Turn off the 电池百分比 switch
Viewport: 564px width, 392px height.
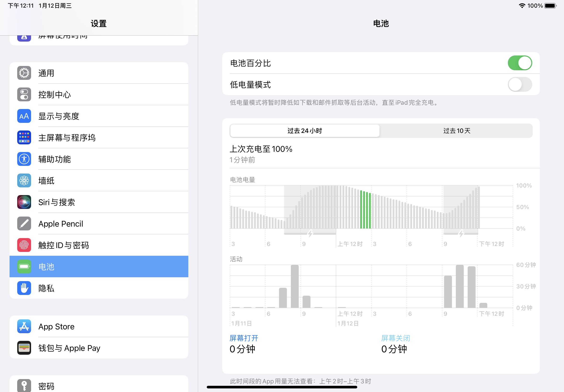[520, 63]
